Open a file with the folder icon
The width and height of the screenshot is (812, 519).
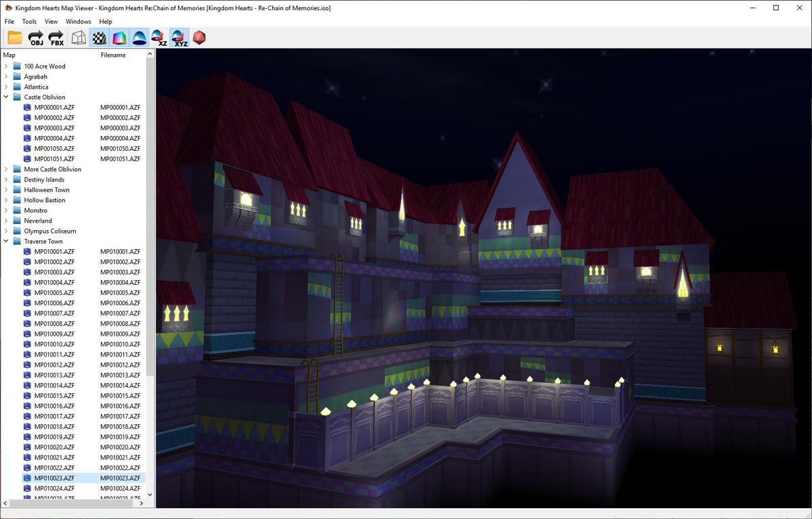(x=15, y=37)
